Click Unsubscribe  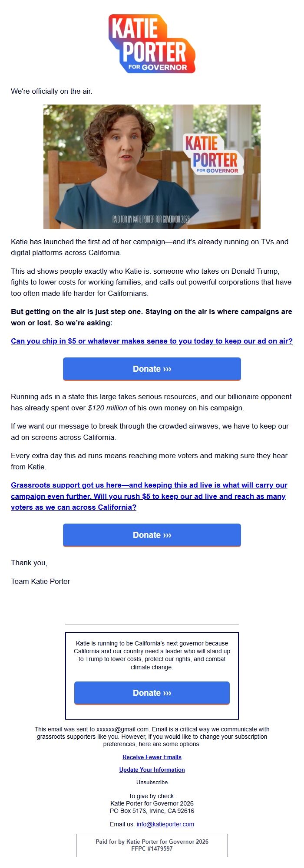(x=152, y=783)
